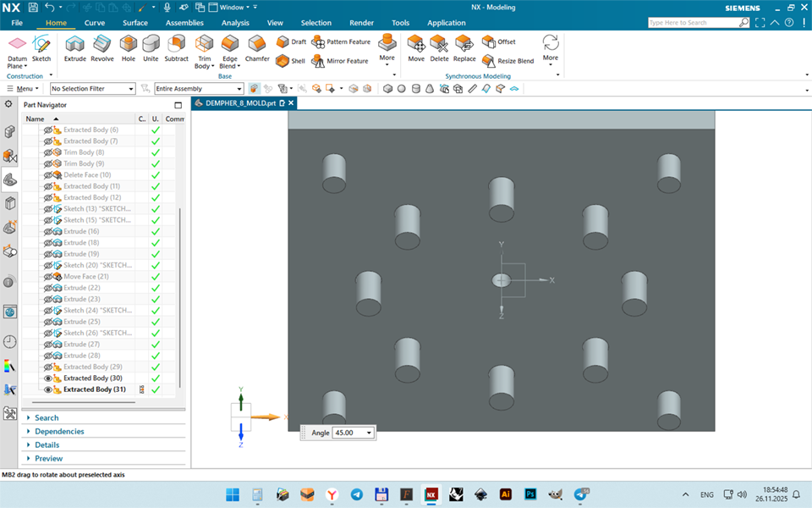Click the Synchronous Modeling More button
This screenshot has height=508, width=812.
(551, 49)
